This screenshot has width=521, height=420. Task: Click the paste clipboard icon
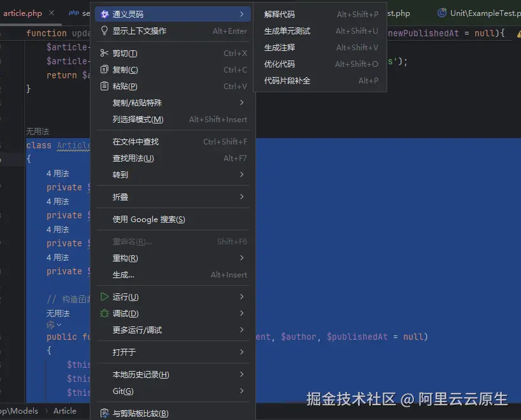coord(104,86)
